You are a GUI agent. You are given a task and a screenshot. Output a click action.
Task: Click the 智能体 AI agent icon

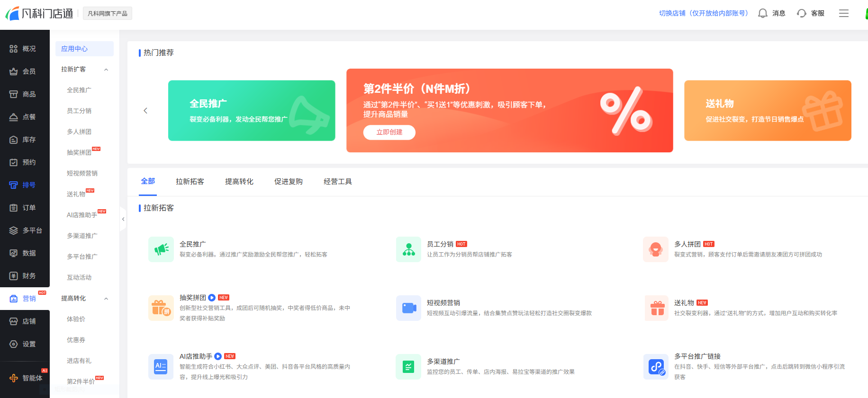point(13,378)
